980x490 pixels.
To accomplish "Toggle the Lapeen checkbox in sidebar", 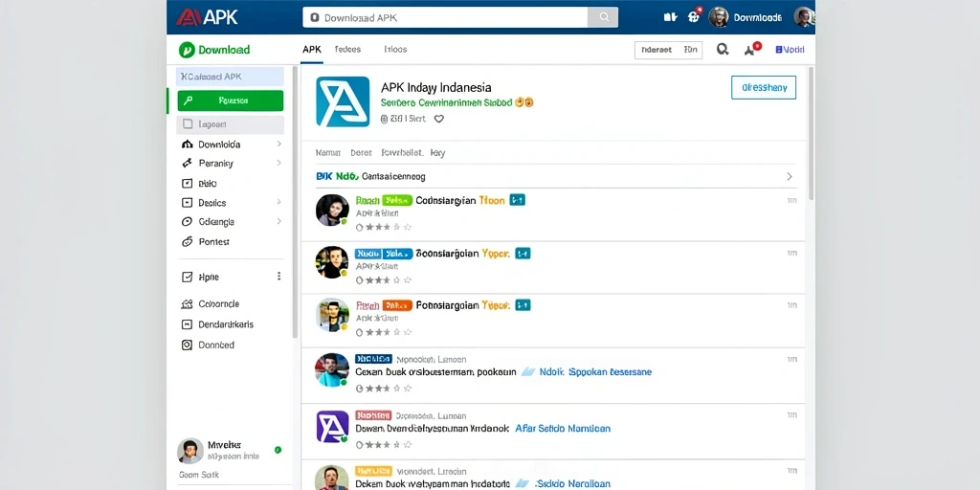I will point(188,124).
